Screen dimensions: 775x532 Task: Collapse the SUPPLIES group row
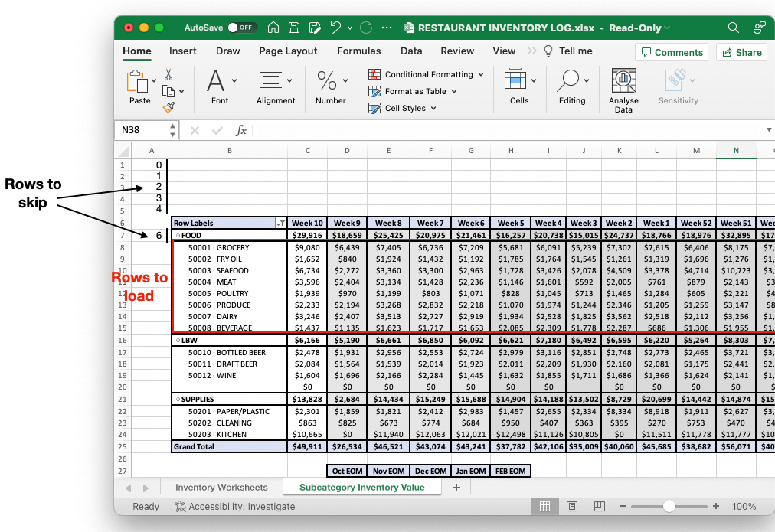tap(178, 400)
